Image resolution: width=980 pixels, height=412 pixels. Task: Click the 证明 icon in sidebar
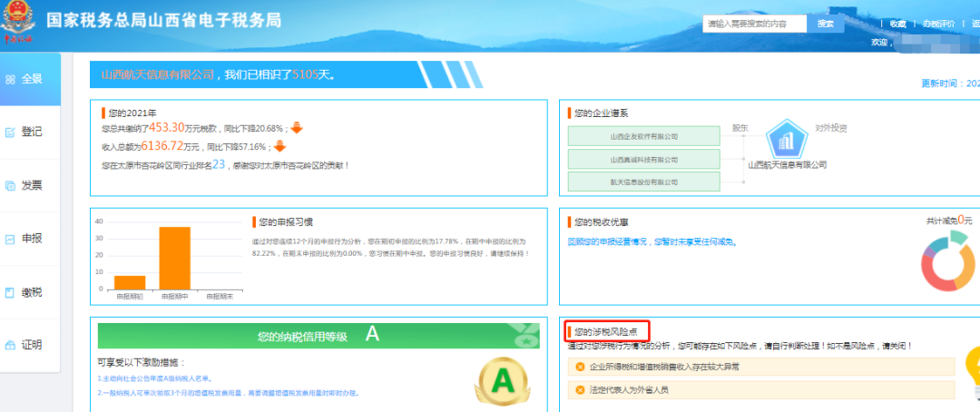(x=9, y=345)
